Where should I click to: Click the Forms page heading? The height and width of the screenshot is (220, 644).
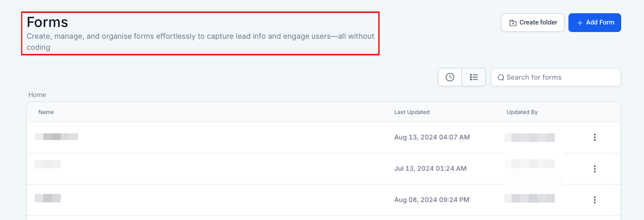[47, 22]
